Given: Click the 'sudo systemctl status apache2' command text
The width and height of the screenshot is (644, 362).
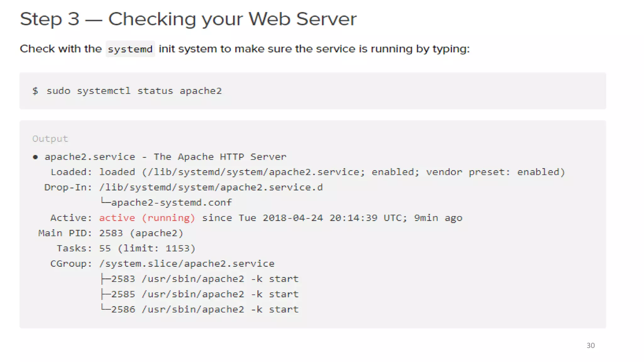Looking at the screenshot, I should (134, 91).
